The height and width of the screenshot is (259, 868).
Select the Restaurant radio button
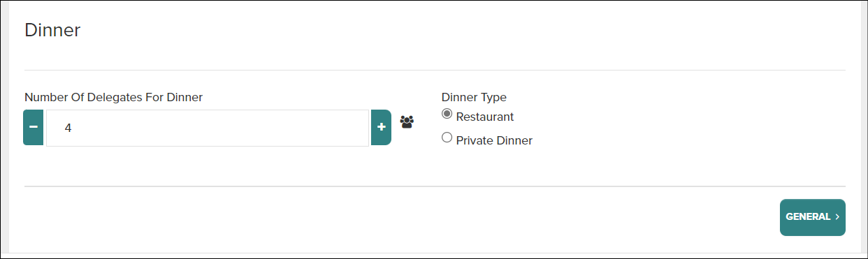[447, 114]
